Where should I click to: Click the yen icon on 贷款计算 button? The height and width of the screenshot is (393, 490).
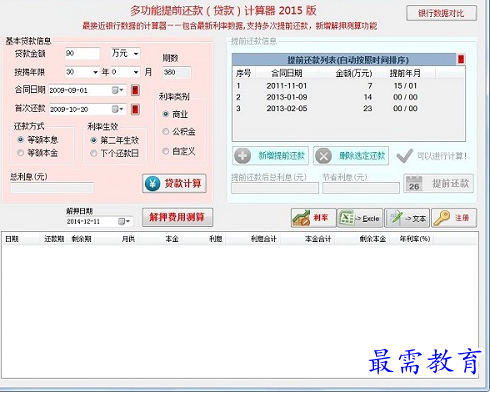click(153, 183)
